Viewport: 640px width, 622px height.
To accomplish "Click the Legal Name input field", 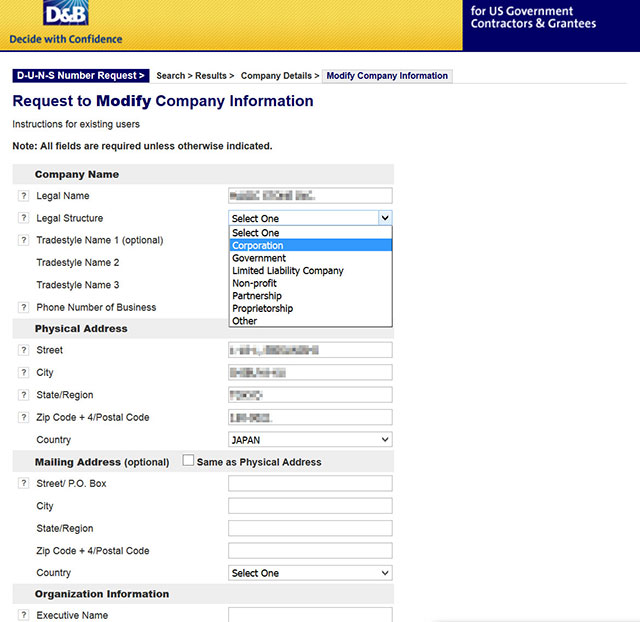I will pos(310,195).
